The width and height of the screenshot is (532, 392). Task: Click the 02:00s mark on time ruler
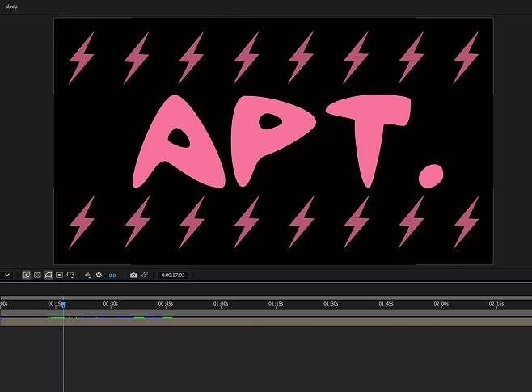441,304
